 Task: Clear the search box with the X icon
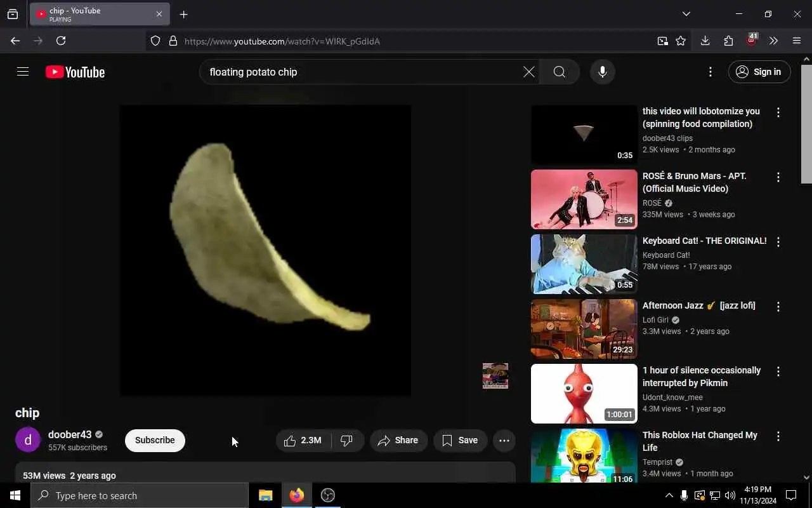(x=528, y=72)
